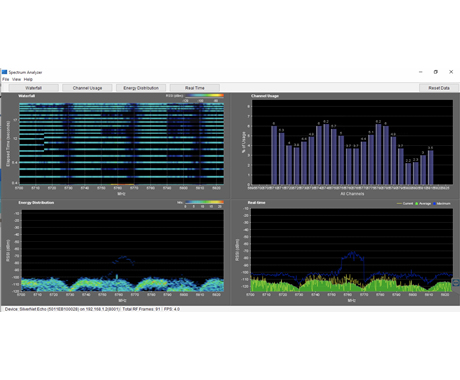
Task: Open the File menu
Action: (6, 79)
